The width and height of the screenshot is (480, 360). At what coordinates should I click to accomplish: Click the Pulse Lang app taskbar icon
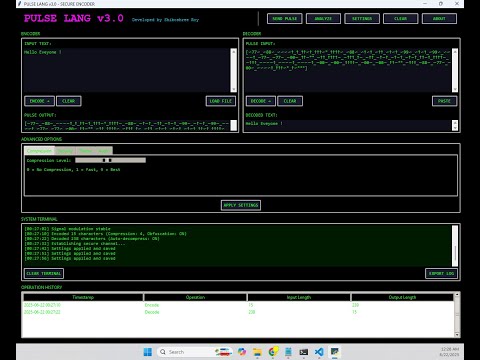pyautogui.click(x=334, y=352)
